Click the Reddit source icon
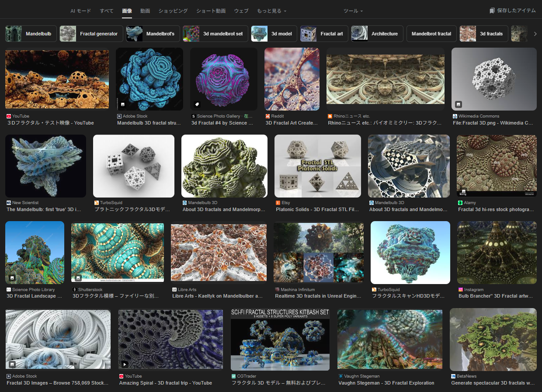 (x=268, y=116)
